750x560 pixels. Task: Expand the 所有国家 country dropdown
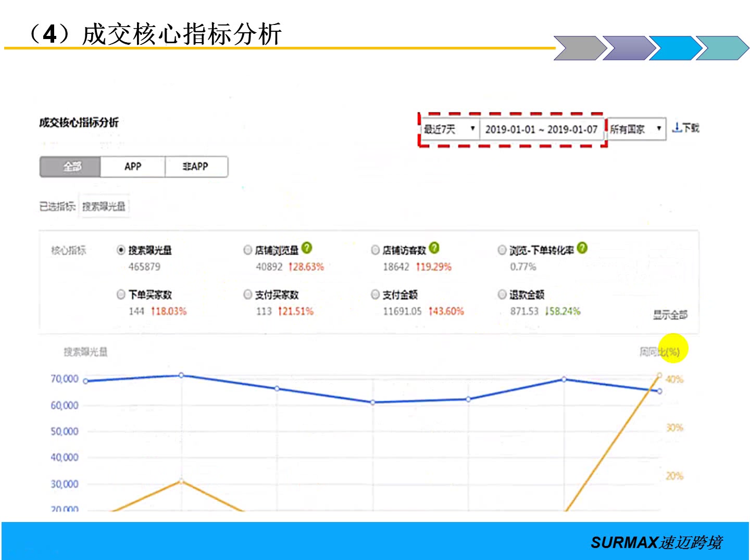click(x=635, y=128)
